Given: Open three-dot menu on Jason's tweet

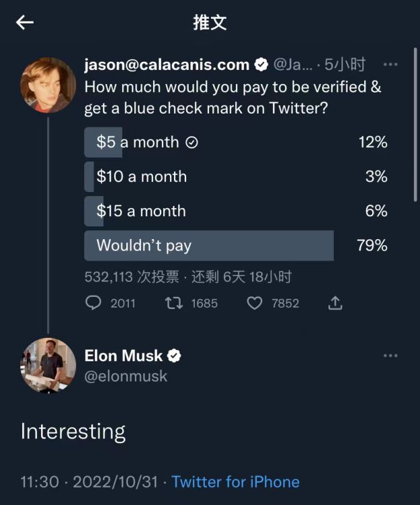Looking at the screenshot, I should 390,64.
